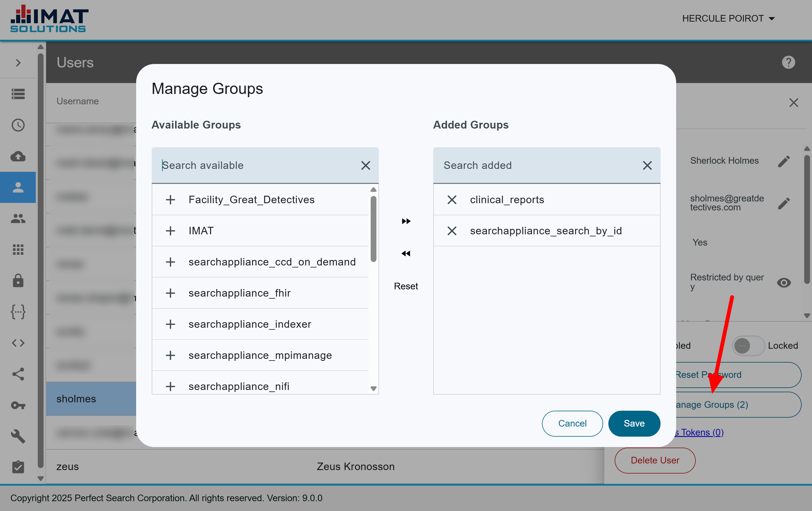Click the Reset button between lists

point(406,286)
